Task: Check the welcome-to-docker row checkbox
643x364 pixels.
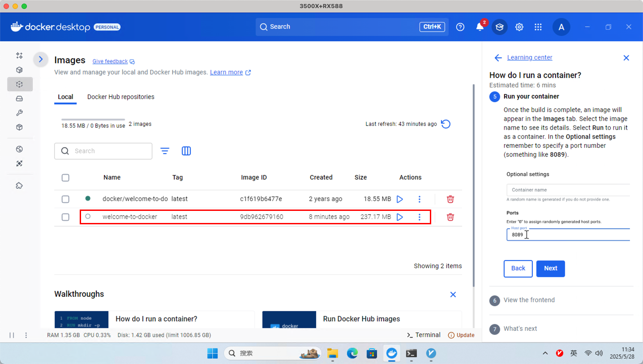Action: (65, 217)
